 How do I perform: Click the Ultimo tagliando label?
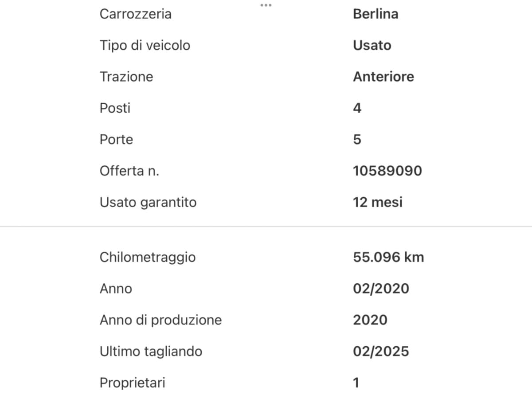click(x=151, y=352)
